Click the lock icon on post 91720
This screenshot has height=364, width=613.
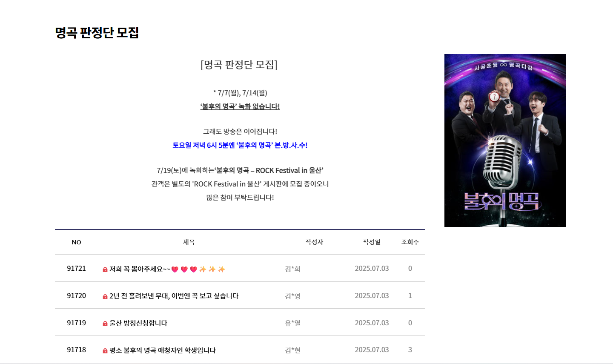[106, 295]
